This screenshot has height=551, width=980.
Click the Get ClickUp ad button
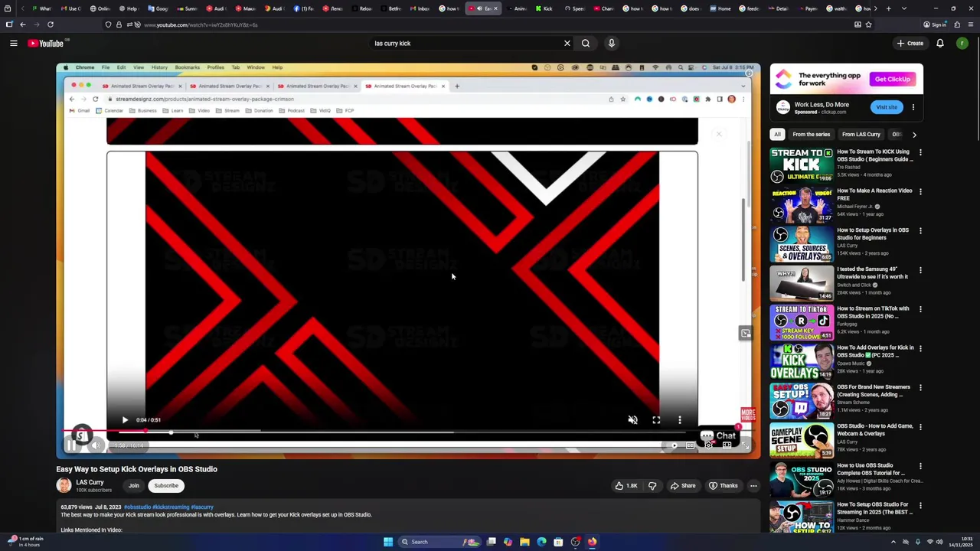(x=893, y=79)
